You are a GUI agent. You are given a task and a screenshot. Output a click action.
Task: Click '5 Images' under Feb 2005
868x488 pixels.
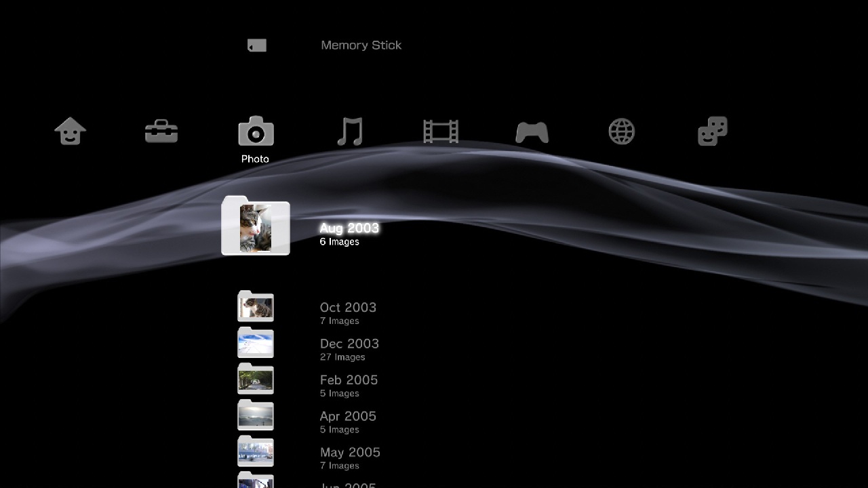340,394
